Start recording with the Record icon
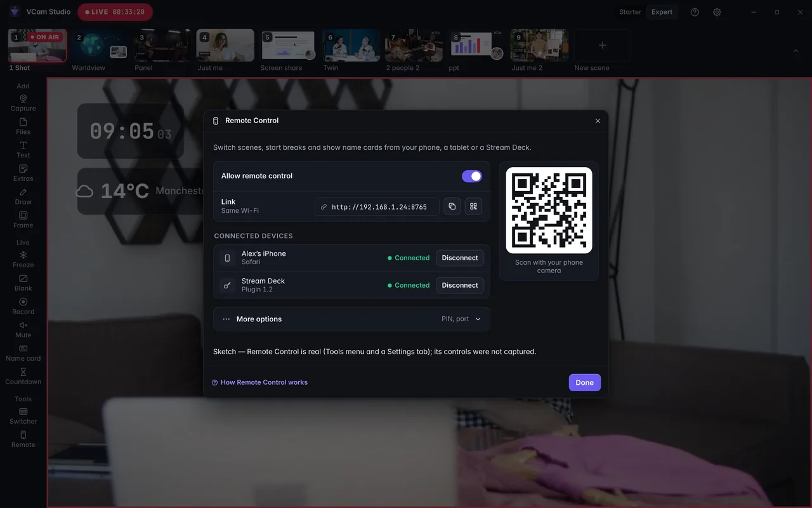 tap(23, 307)
